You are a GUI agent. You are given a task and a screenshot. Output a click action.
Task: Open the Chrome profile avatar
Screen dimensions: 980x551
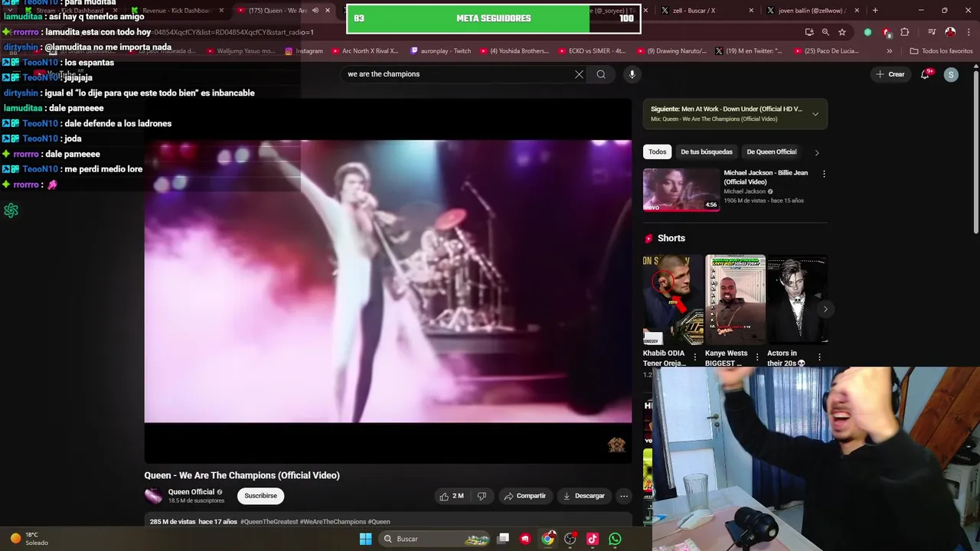950,32
